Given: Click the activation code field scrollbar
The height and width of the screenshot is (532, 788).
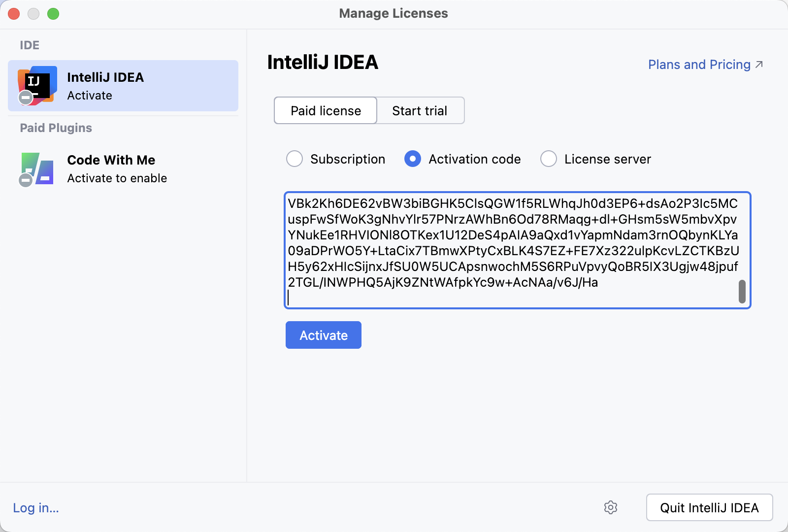Looking at the screenshot, I should 741,291.
